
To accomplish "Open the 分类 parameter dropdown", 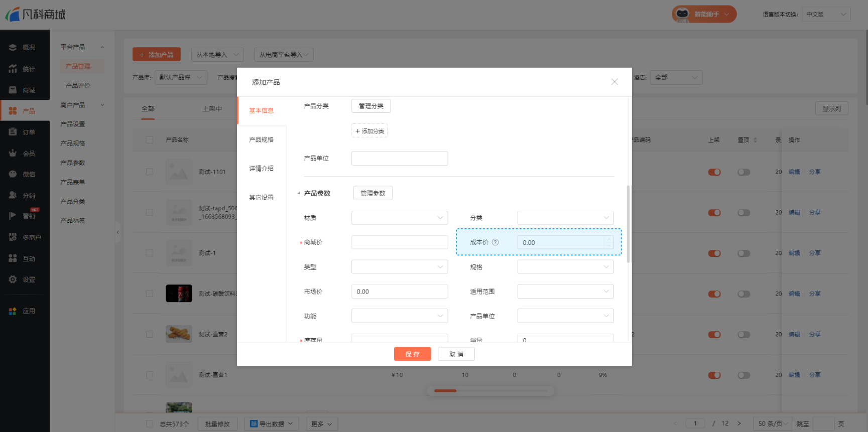I will pos(565,218).
